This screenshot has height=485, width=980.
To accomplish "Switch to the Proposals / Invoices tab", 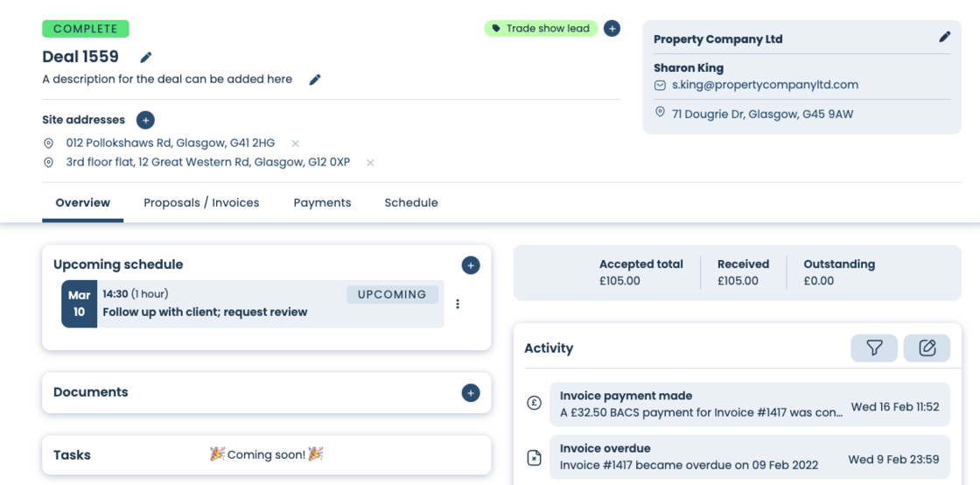I will 201,203.
